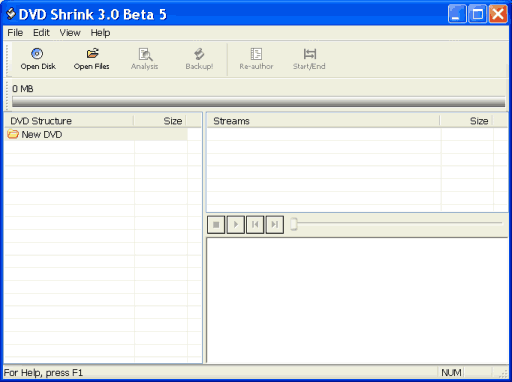
Task: Click 'For Help, press F1' status text
Action: pos(43,372)
